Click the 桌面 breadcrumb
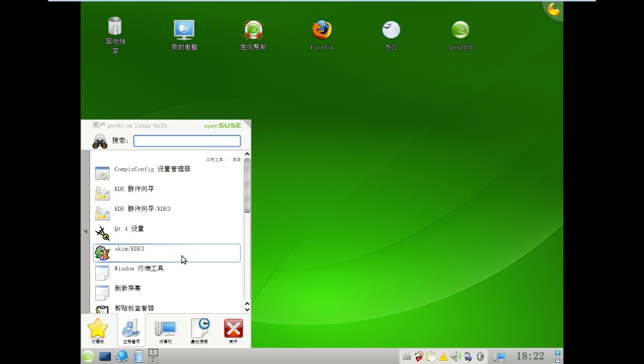 pos(236,160)
